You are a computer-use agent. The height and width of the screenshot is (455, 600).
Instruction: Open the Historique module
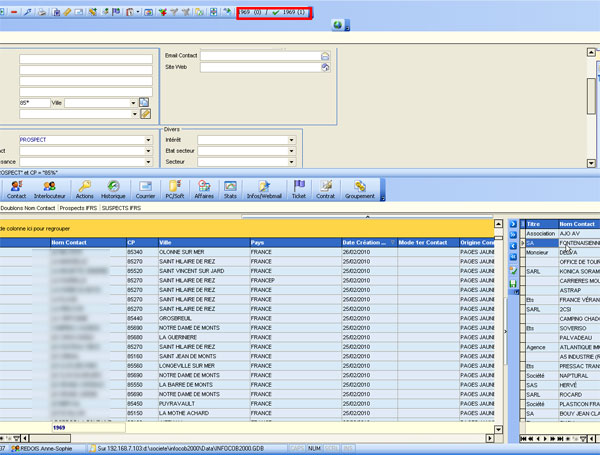[113, 189]
